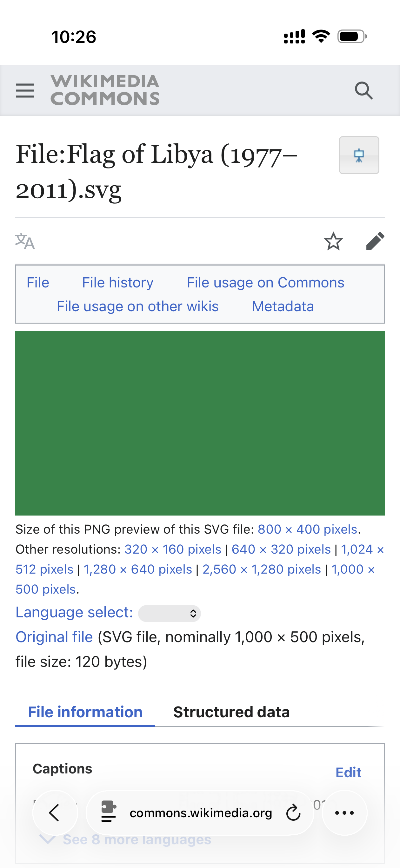
Task: Open the hamburger main menu
Action: click(25, 91)
